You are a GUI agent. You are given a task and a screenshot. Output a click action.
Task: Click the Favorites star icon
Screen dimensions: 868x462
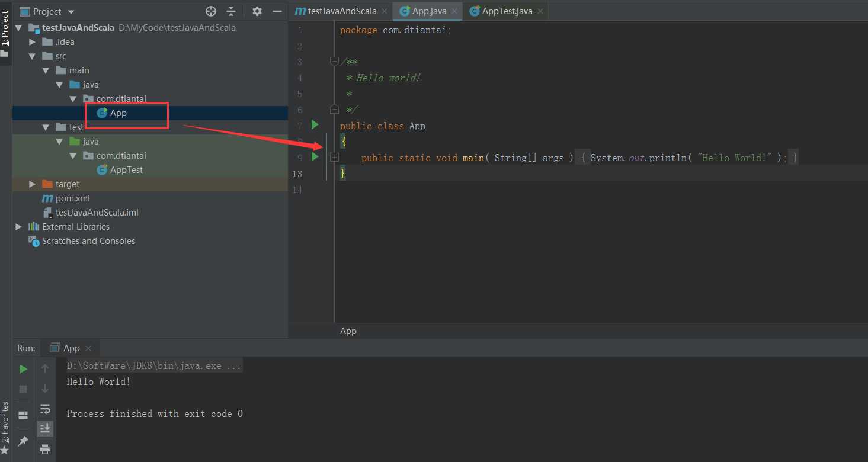point(5,451)
